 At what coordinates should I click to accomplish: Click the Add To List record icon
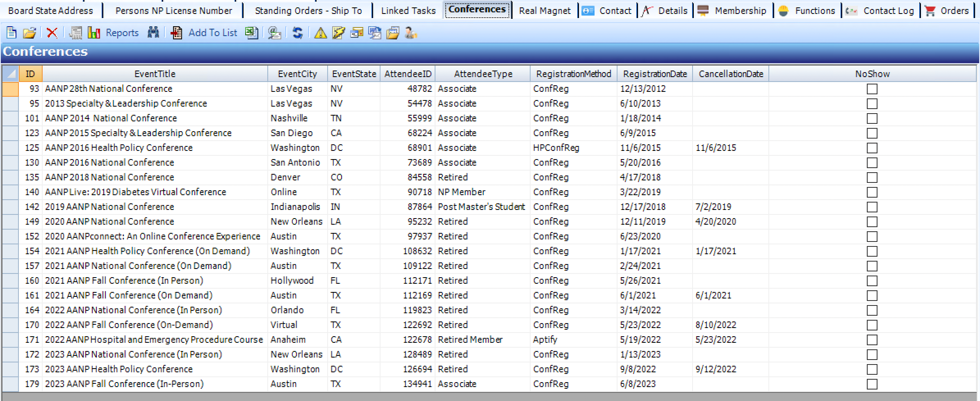[x=176, y=33]
